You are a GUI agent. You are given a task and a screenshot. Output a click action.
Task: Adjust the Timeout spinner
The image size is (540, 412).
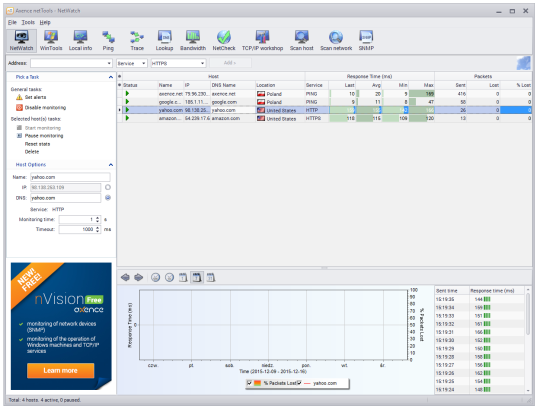98,229
